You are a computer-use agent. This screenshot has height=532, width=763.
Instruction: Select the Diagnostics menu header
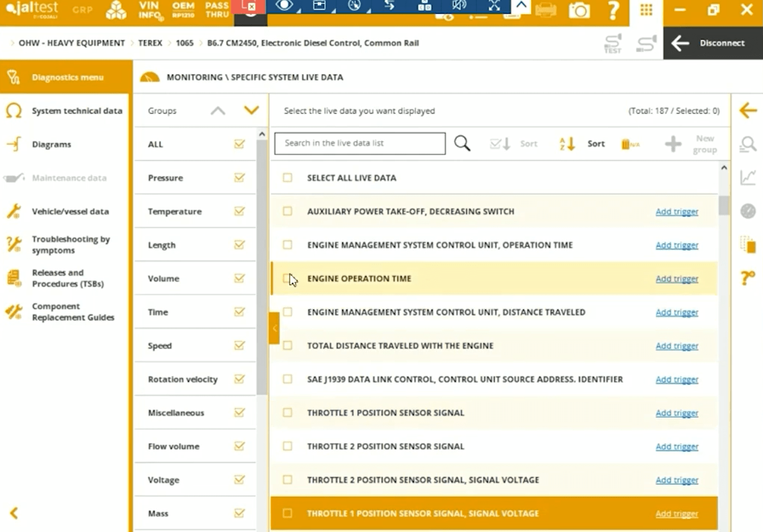[66, 77]
